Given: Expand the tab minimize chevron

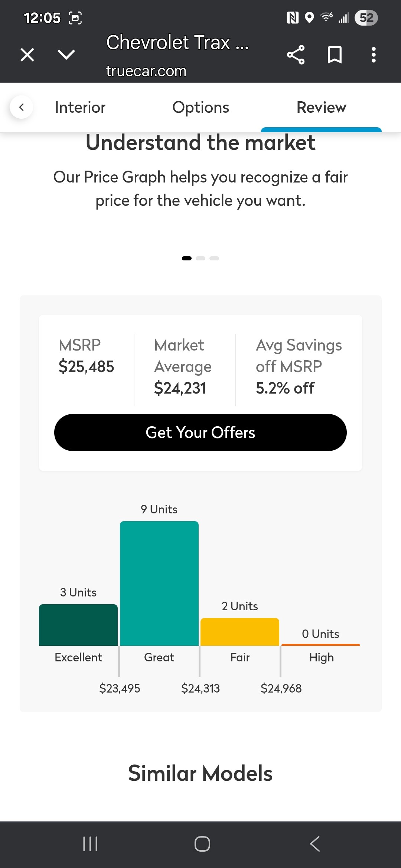Looking at the screenshot, I should pyautogui.click(x=66, y=55).
